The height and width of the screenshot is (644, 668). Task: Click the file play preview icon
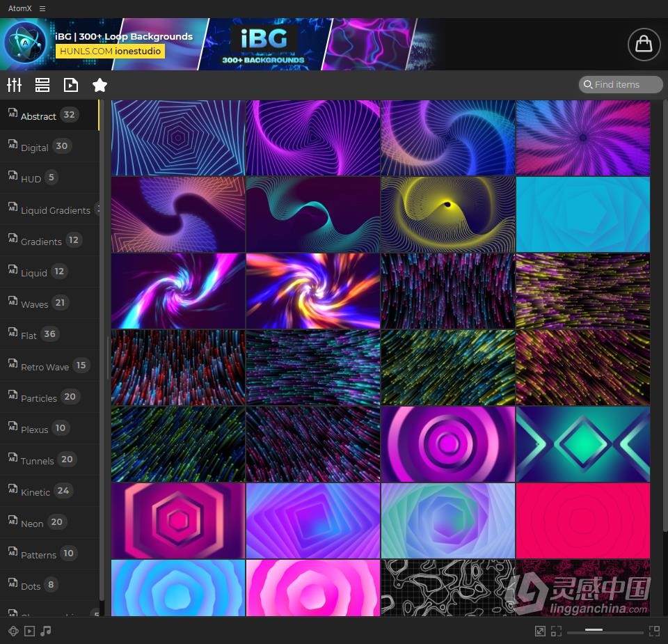pos(71,85)
